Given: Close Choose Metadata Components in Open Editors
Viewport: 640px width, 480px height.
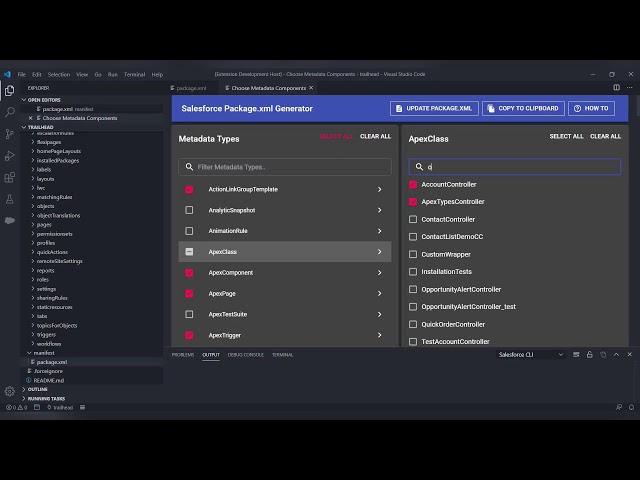Looking at the screenshot, I should 30,118.
